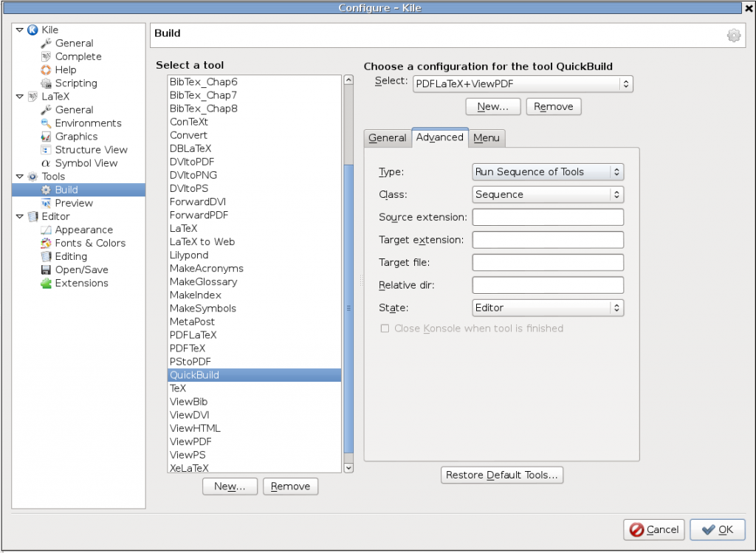Click tool list scrollbar down arrow
The height and width of the screenshot is (553, 756).
348,467
